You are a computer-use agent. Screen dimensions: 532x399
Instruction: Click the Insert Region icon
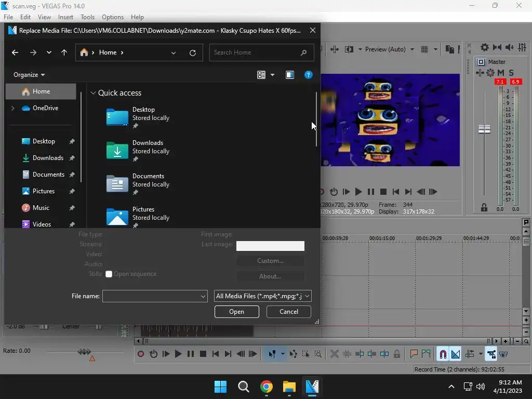coord(426,354)
